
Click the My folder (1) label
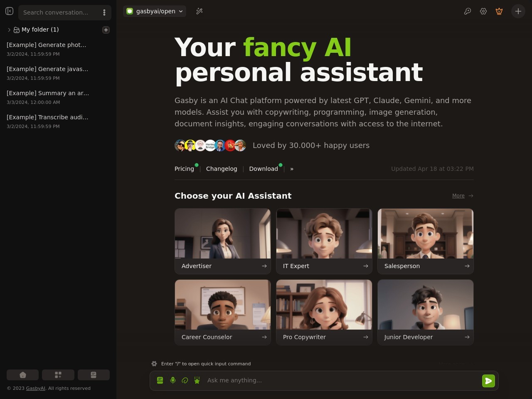pos(40,30)
